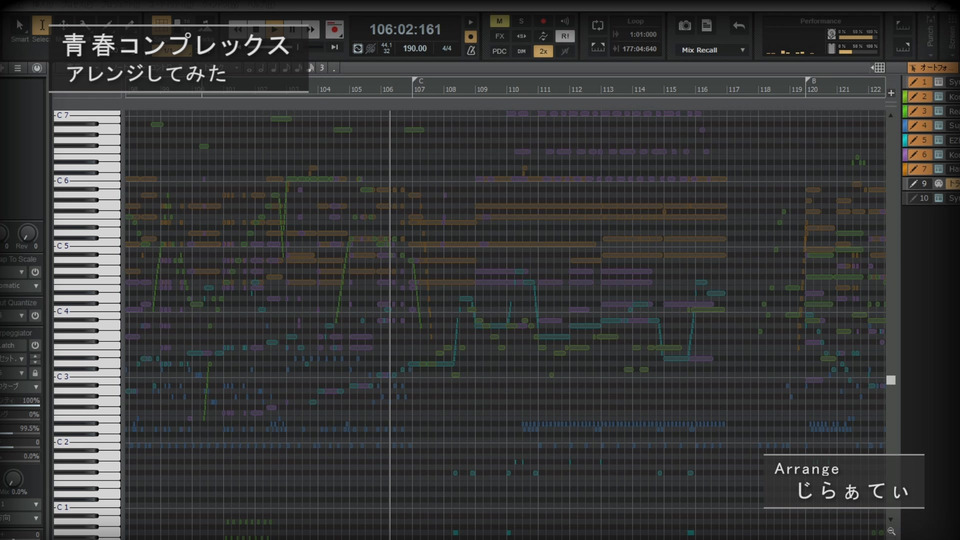The height and width of the screenshot is (540, 960).
Task: Toggle 2x oversampling button
Action: pyautogui.click(x=543, y=51)
